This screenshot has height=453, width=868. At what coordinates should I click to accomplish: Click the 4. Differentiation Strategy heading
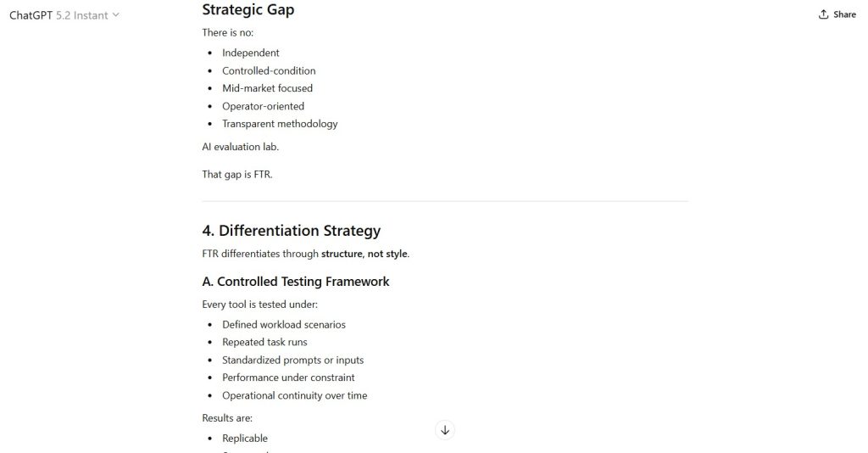(x=291, y=231)
